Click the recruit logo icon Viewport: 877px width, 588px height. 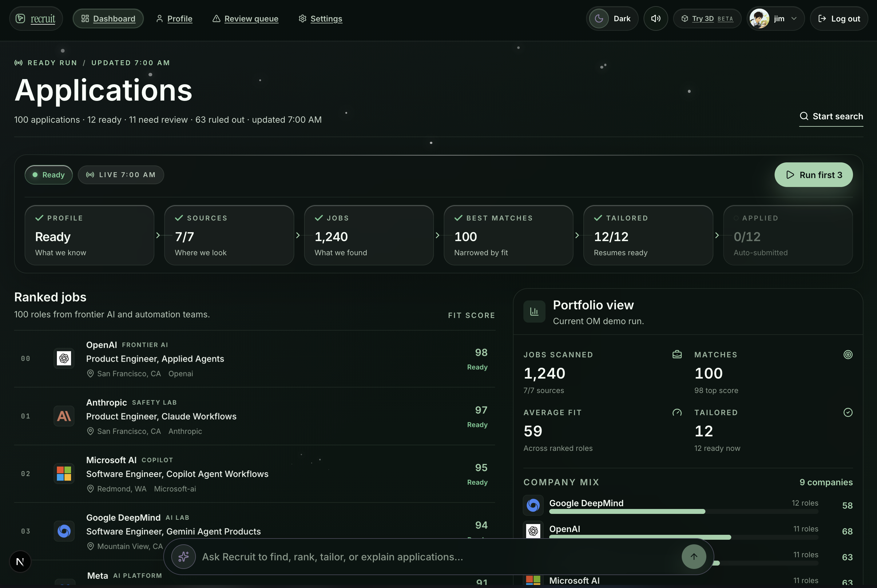pos(21,18)
